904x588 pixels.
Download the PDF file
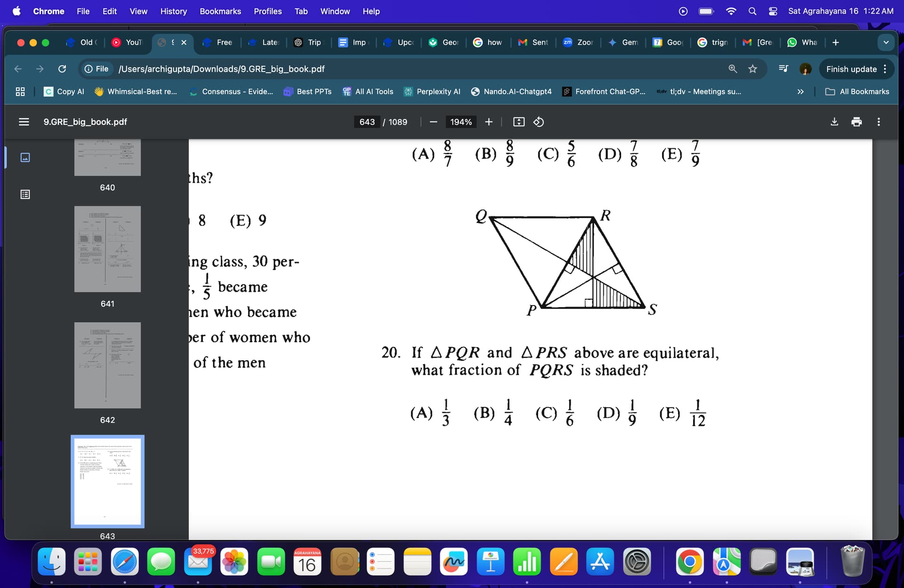(x=834, y=122)
